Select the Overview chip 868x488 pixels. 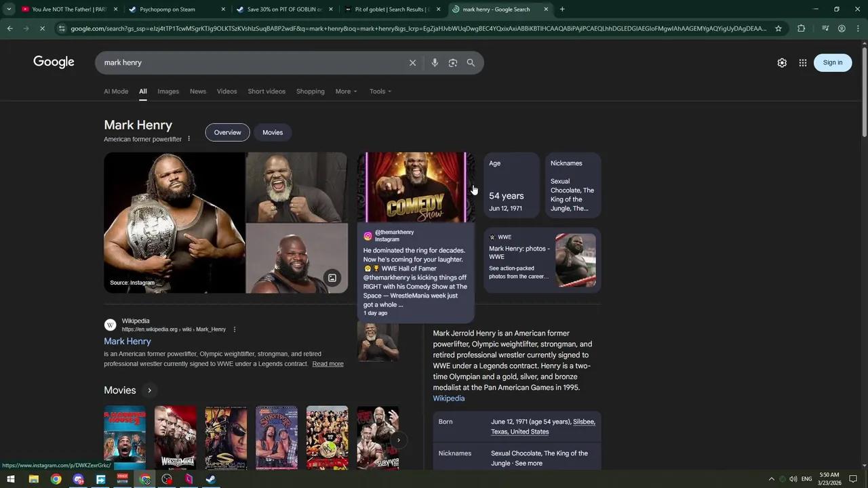pos(228,132)
